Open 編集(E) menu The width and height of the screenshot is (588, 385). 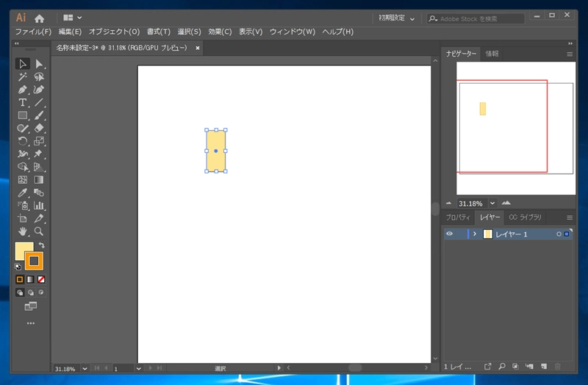[x=70, y=32]
